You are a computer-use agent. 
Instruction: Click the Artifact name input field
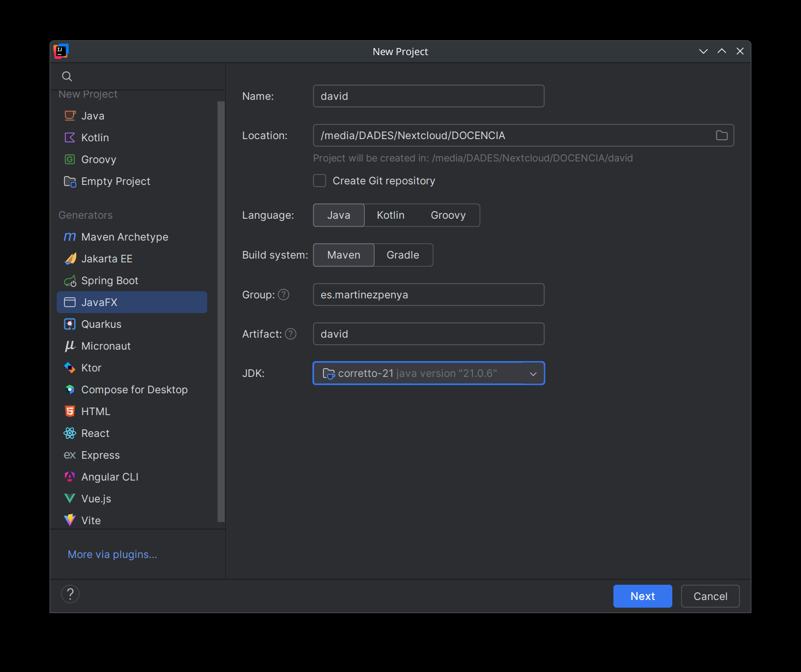(429, 334)
